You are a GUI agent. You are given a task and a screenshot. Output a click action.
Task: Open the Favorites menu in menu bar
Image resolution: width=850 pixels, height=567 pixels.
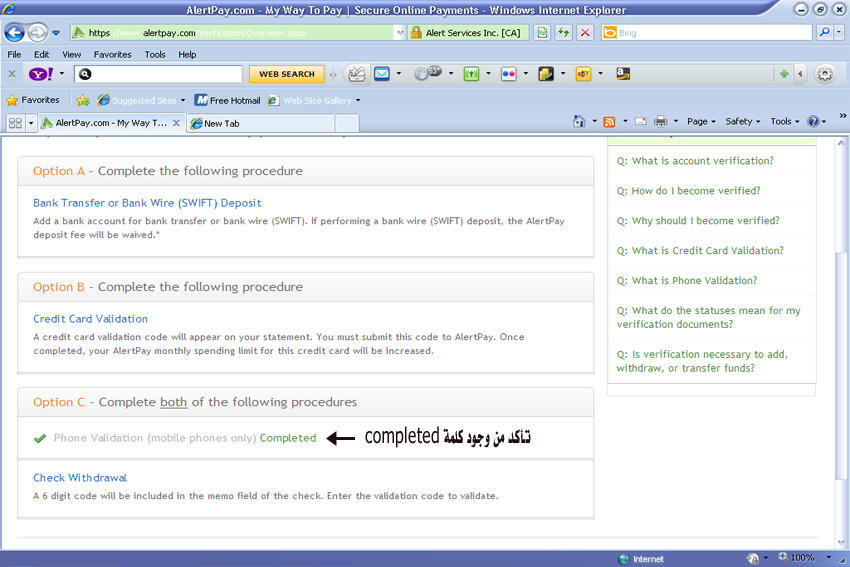(x=112, y=54)
